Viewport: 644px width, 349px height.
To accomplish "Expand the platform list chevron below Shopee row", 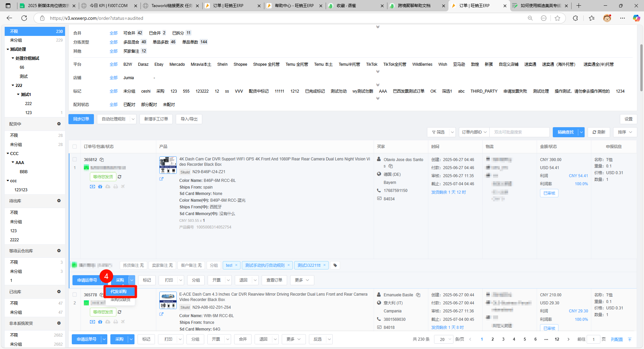I will [378, 71].
